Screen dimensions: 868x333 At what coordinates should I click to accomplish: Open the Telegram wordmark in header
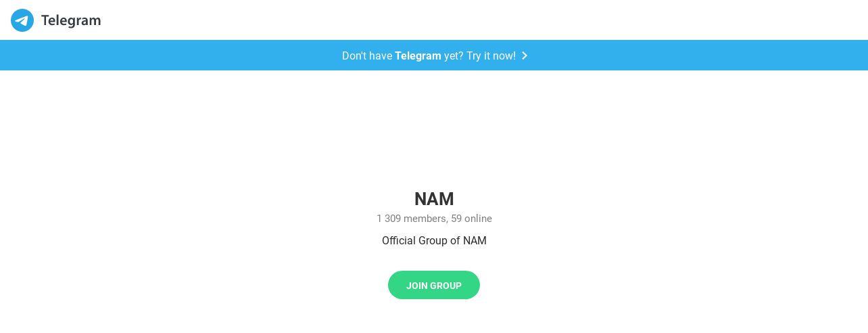coord(71,20)
